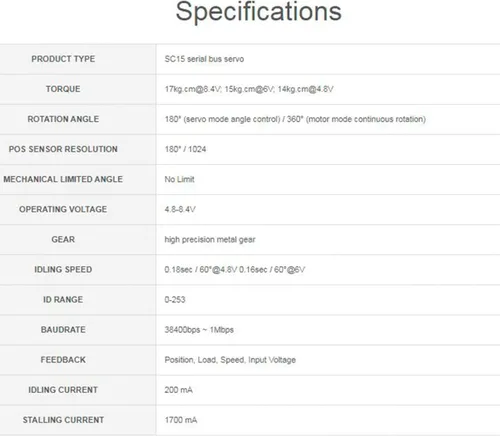Click the 4.8-8.4V voltage value
500x436 pixels.
coord(180,210)
